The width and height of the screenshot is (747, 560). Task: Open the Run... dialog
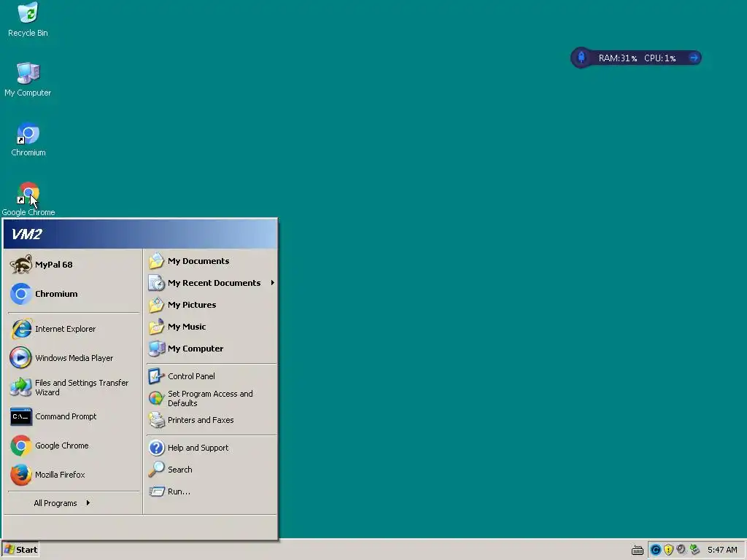coord(211,491)
